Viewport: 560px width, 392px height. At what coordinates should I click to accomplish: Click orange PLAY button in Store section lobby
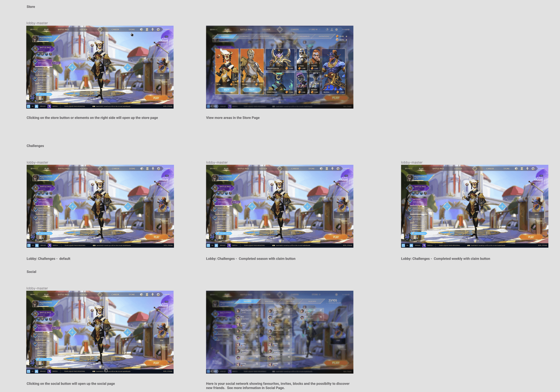(x=156, y=98)
